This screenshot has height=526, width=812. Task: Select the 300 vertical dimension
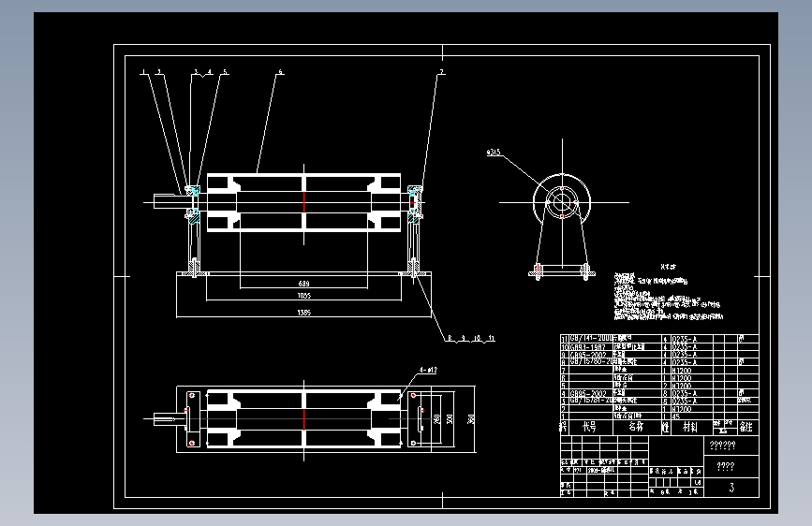coord(450,418)
